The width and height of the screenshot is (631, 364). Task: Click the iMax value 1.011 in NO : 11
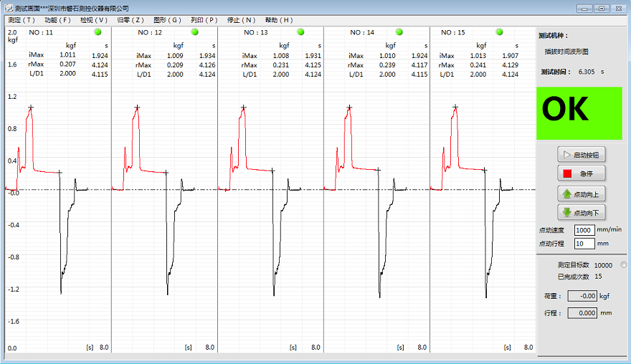click(x=67, y=54)
